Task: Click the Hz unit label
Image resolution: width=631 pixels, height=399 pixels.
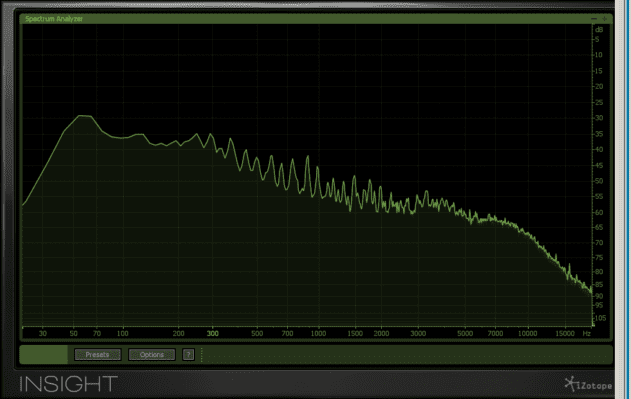Action: coord(587,333)
